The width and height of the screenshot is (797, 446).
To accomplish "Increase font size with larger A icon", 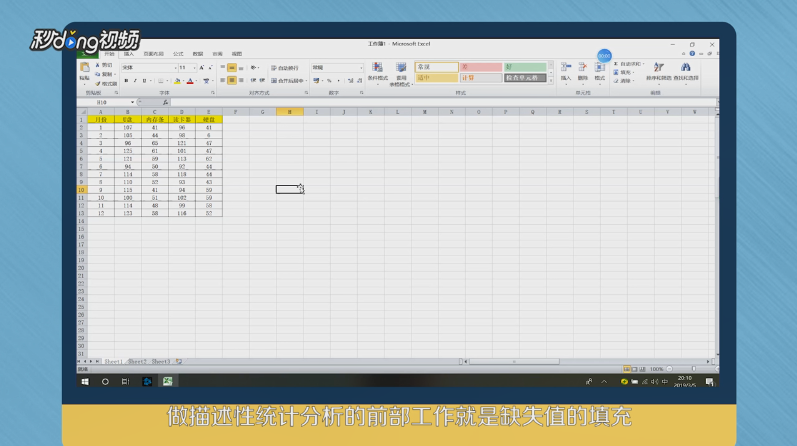I will point(202,68).
